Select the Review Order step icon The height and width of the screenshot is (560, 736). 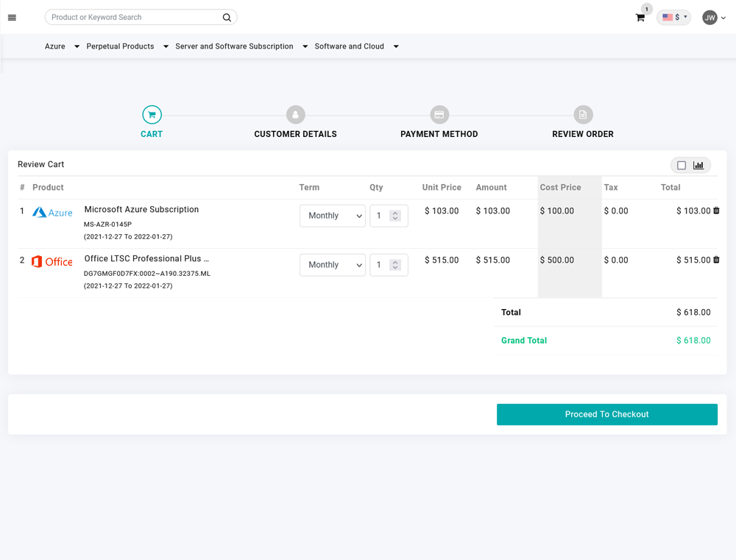582,115
